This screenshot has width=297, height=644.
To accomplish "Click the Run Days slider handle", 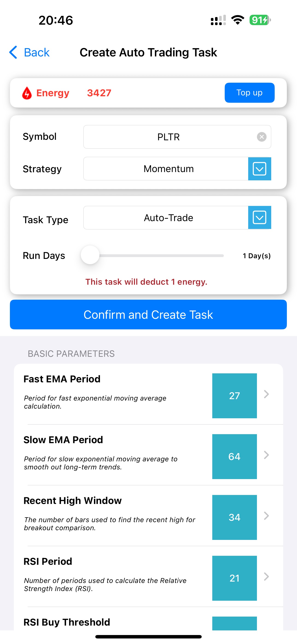I will click(90, 255).
